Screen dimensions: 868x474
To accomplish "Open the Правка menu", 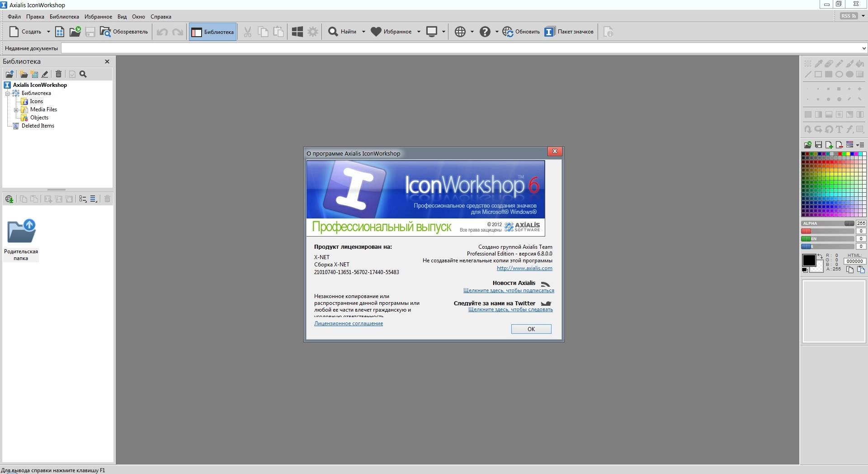I will [35, 17].
